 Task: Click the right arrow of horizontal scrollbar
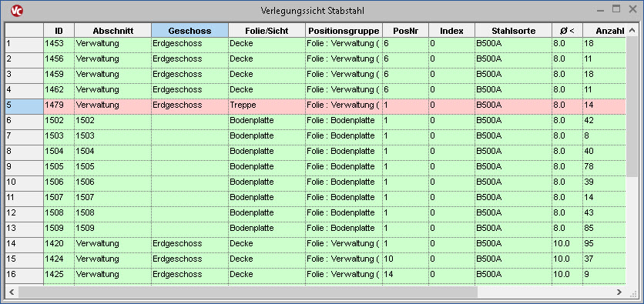tap(619, 292)
